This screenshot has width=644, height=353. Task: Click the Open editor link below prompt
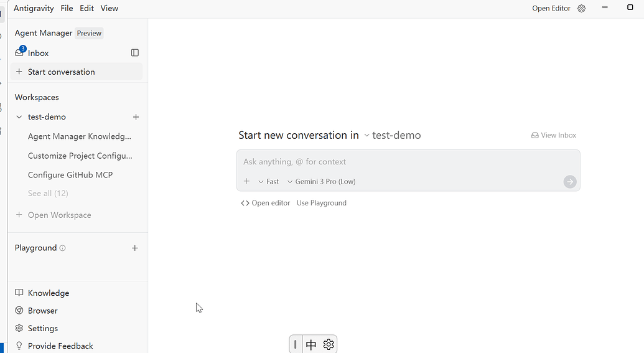pyautogui.click(x=265, y=203)
